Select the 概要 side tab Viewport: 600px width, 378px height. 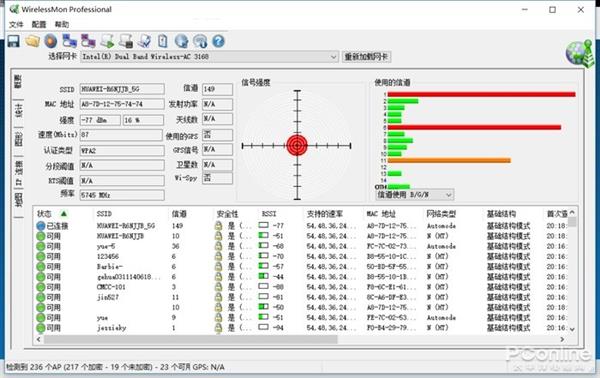tap(18, 81)
